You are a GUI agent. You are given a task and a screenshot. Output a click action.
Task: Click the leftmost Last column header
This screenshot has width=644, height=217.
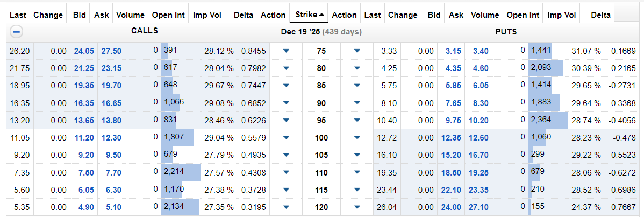pyautogui.click(x=18, y=15)
